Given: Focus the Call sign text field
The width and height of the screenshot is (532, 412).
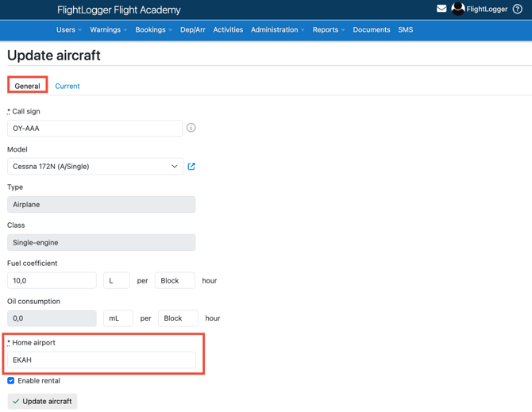Looking at the screenshot, I should (x=94, y=129).
